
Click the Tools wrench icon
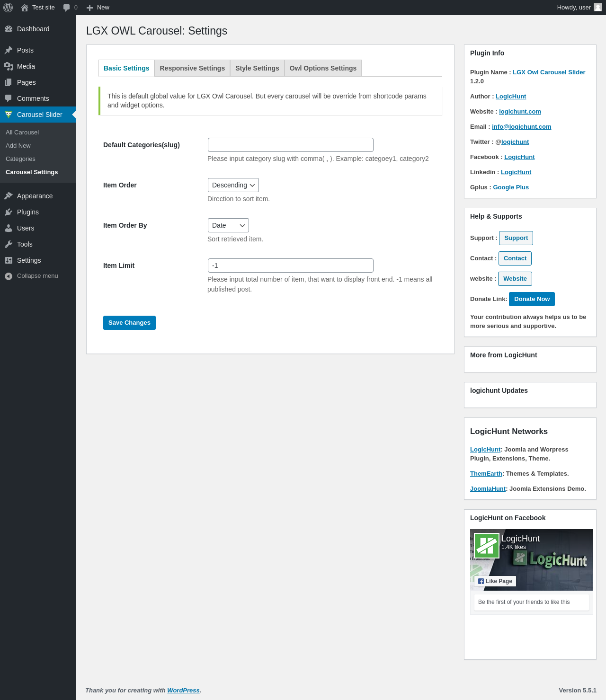[x=9, y=244]
